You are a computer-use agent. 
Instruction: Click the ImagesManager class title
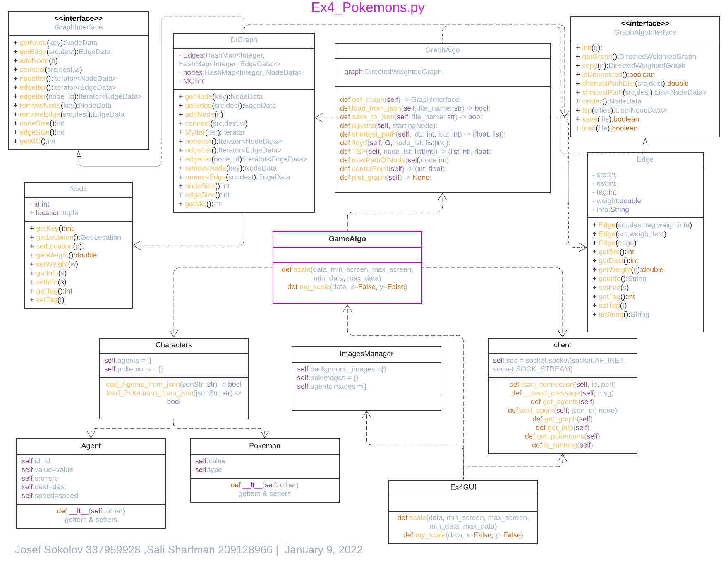pos(366,354)
